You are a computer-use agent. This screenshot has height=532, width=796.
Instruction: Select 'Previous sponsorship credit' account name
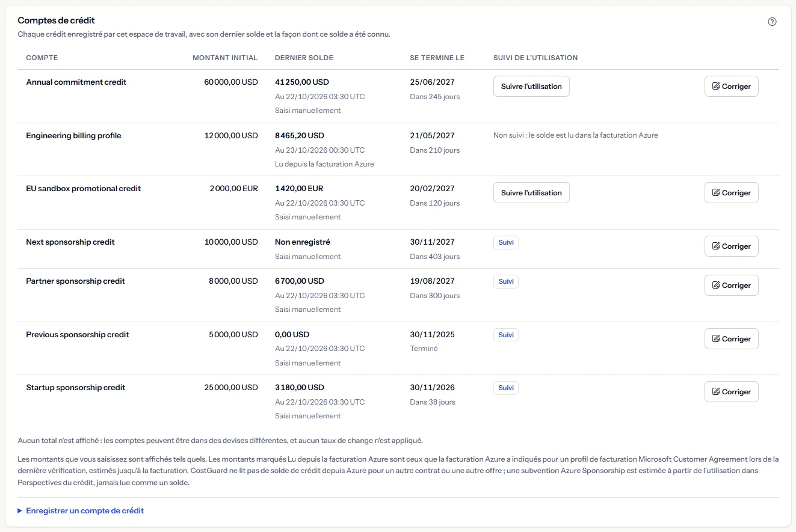(78, 335)
